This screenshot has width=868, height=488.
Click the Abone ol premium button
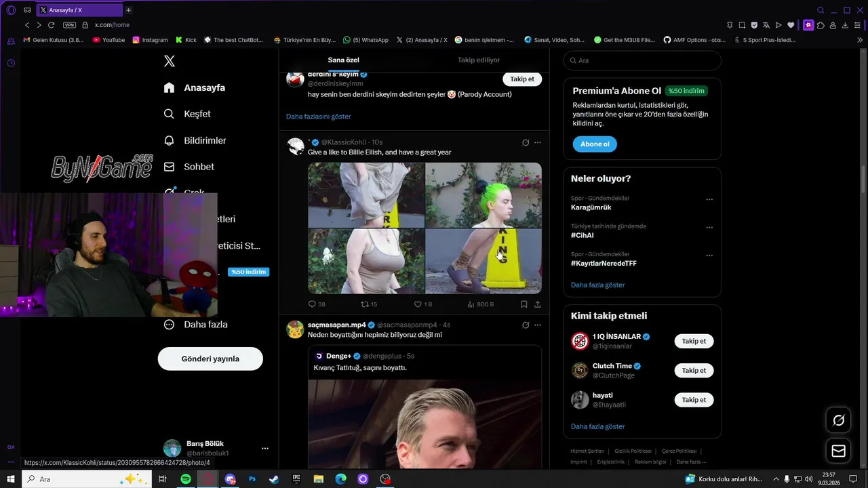[595, 144]
